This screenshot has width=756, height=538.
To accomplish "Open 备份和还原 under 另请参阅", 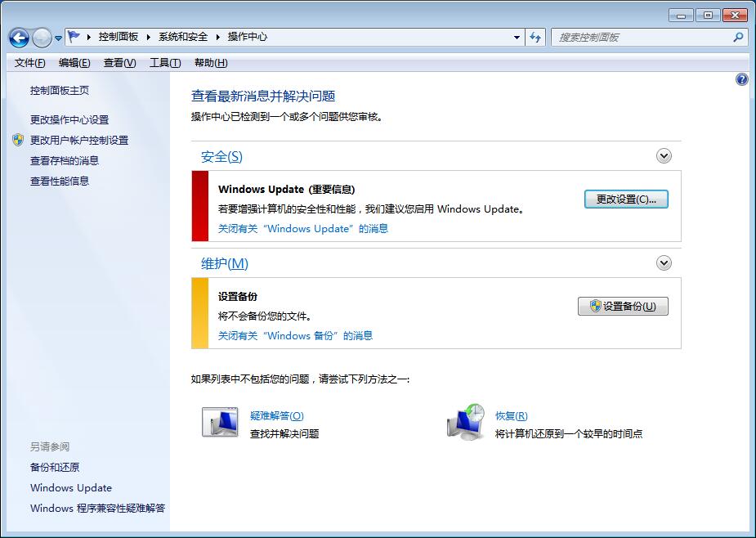I will (55, 467).
